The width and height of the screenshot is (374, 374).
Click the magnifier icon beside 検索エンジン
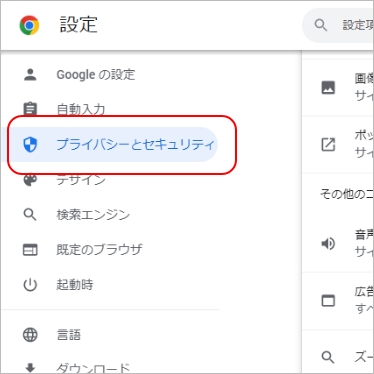(30, 215)
